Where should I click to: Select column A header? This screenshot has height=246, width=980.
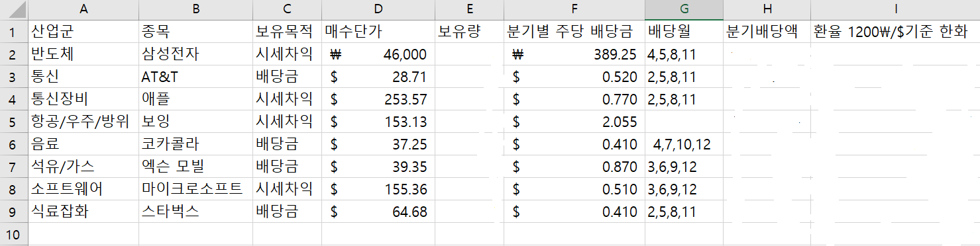[83, 9]
